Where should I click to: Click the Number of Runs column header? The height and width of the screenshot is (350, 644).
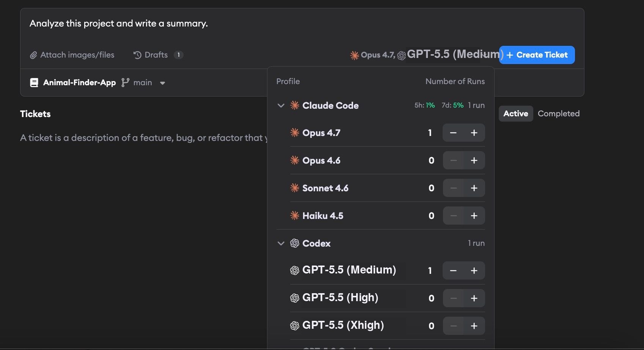455,81
